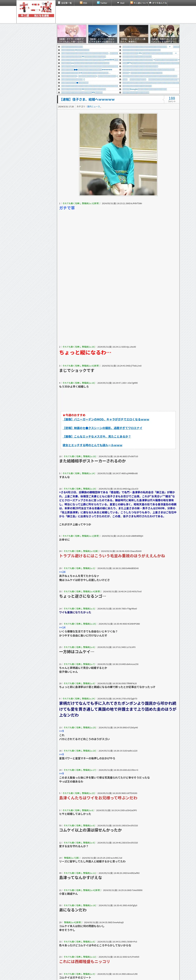Image resolution: width=196 pixels, height=980 pixels.
Task: Select comment ちょっと縦になるわ…
Action: click(85, 352)
